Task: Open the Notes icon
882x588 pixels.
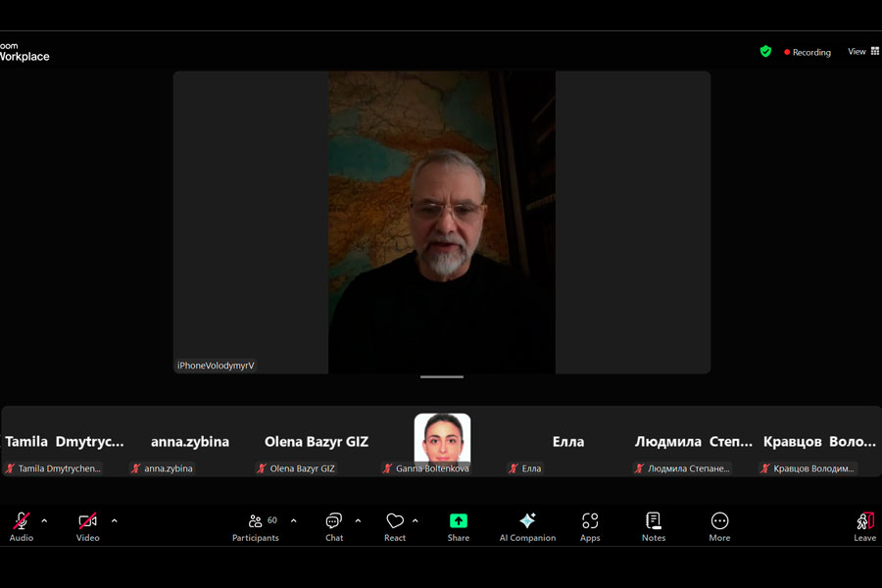Action: [x=654, y=521]
